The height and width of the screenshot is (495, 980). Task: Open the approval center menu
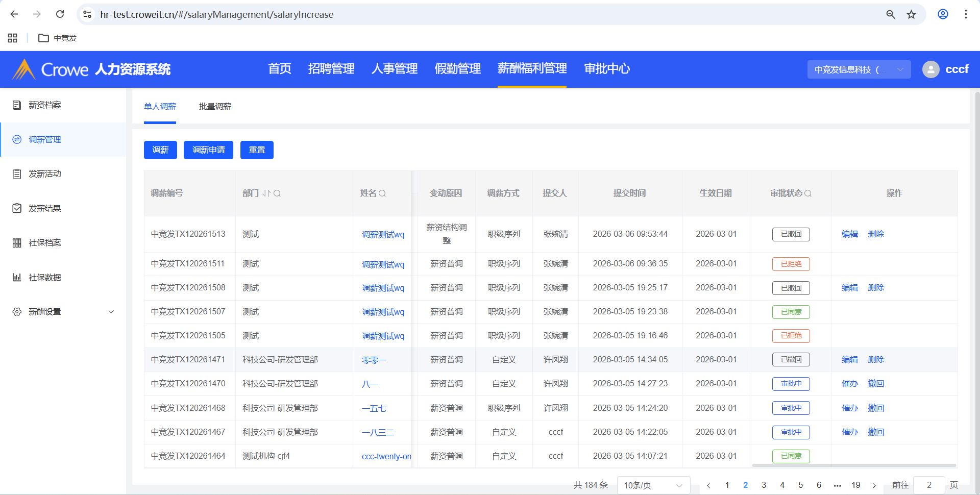pyautogui.click(x=606, y=69)
